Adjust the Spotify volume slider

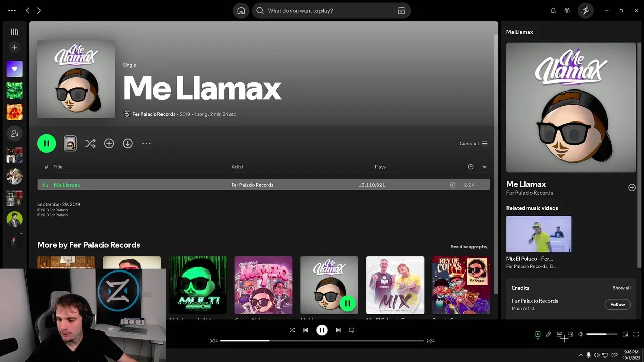pos(602,334)
